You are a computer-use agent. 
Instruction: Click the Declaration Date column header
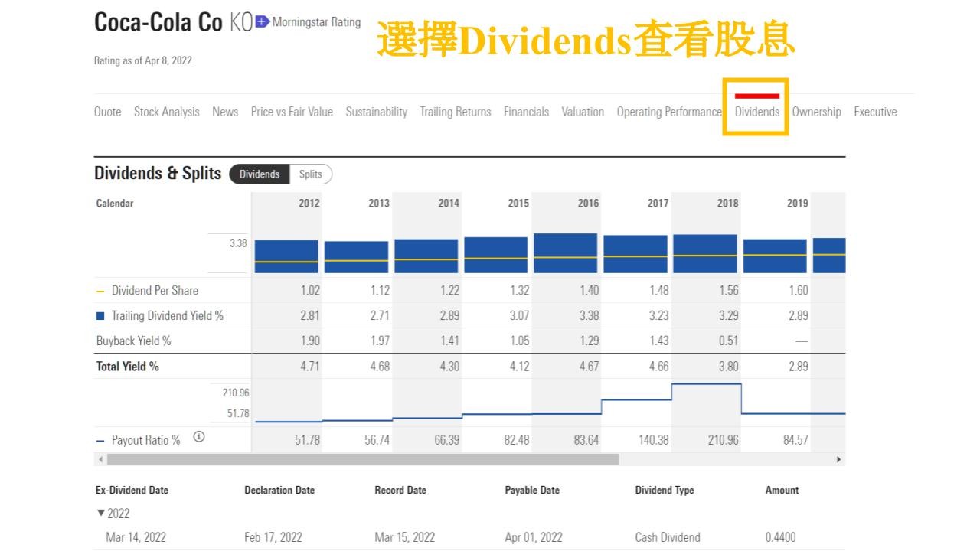pos(279,490)
